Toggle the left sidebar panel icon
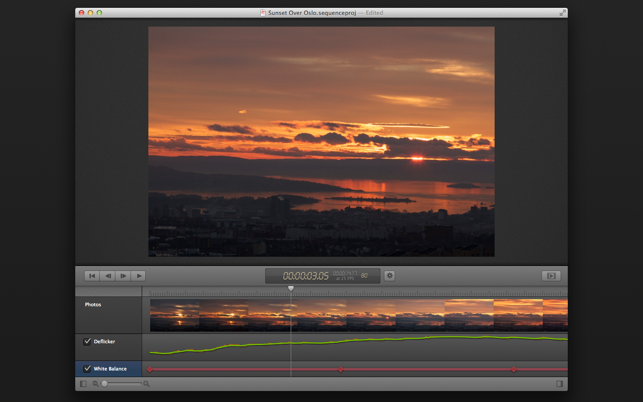 pyautogui.click(x=84, y=384)
